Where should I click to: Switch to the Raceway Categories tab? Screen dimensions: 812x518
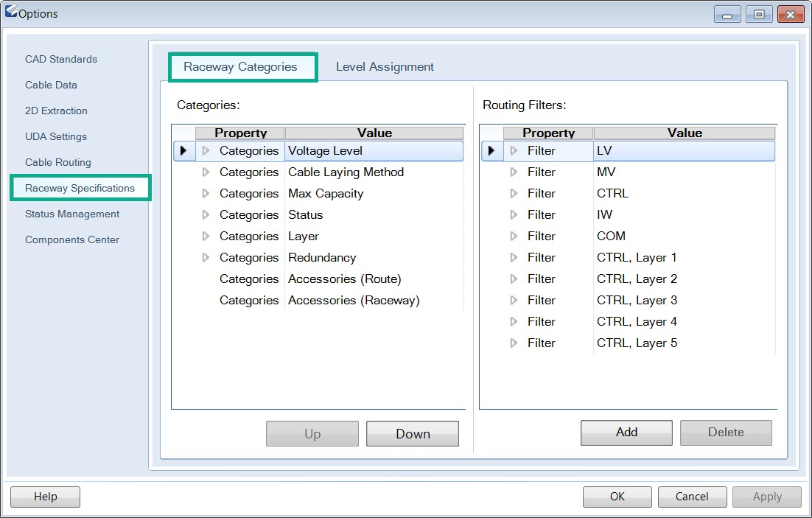point(242,67)
